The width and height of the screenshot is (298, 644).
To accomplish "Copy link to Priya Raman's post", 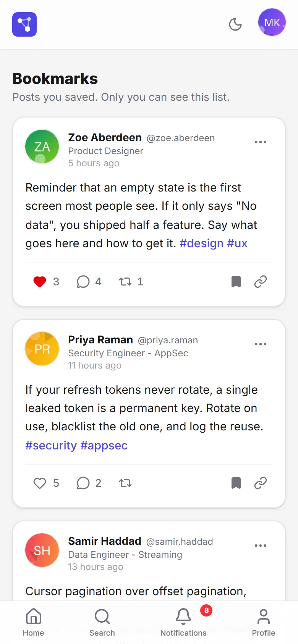I will 261,483.
